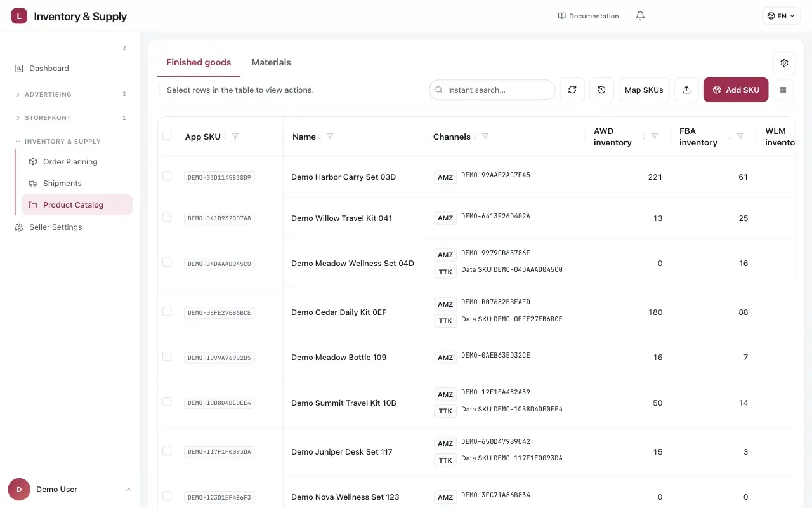Click the refresh icon button

pyautogui.click(x=572, y=90)
